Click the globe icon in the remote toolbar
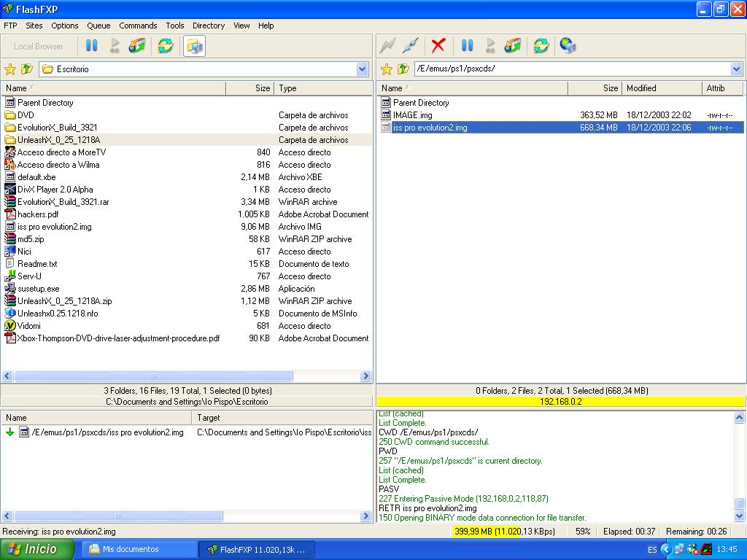Viewport: 747px width, 560px height. click(x=568, y=46)
